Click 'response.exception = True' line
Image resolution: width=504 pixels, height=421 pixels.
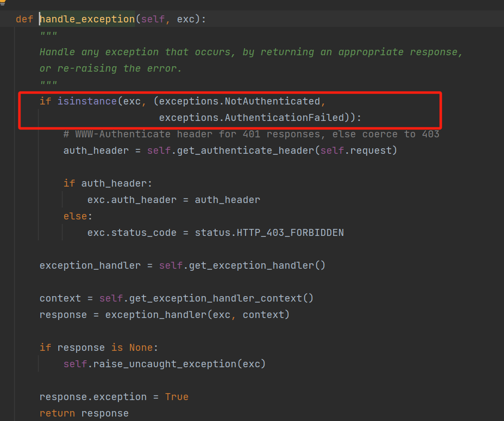114,397
